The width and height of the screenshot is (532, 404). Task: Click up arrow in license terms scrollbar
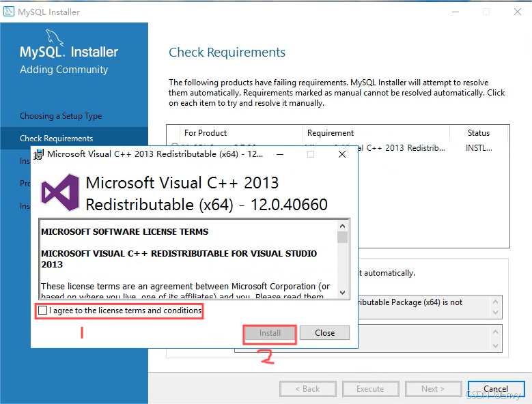(x=342, y=226)
